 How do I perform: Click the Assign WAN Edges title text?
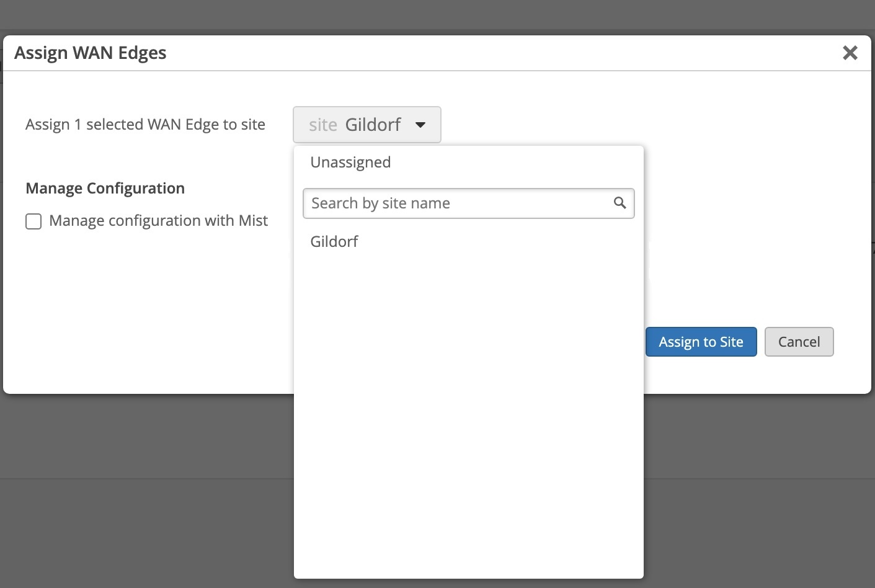(91, 53)
